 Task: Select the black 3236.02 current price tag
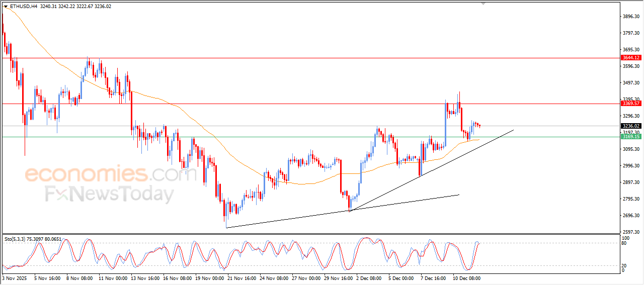(631, 126)
